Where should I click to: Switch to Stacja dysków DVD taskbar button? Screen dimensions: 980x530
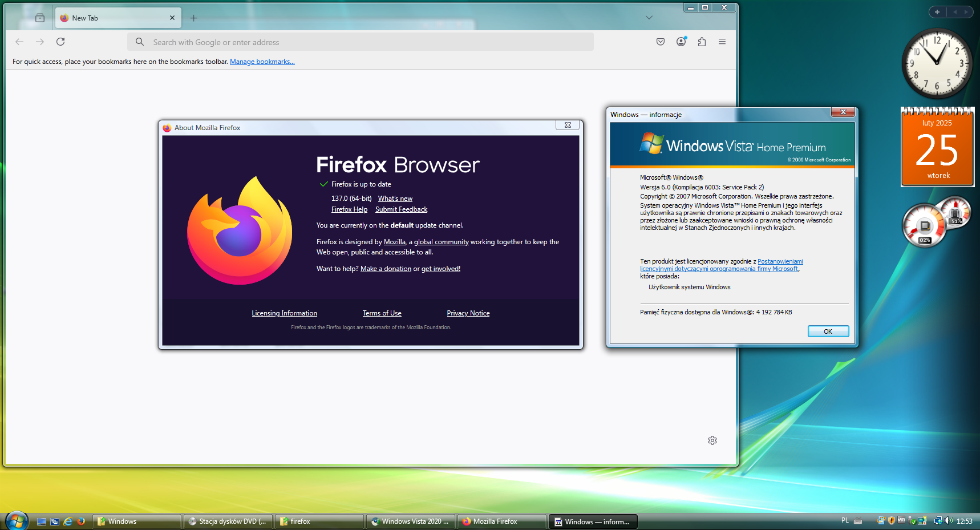(228, 521)
